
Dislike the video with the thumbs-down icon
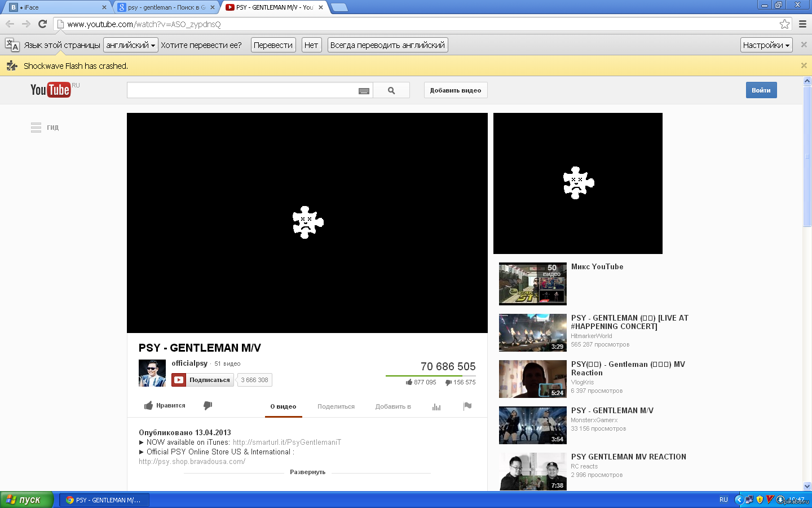tap(208, 405)
